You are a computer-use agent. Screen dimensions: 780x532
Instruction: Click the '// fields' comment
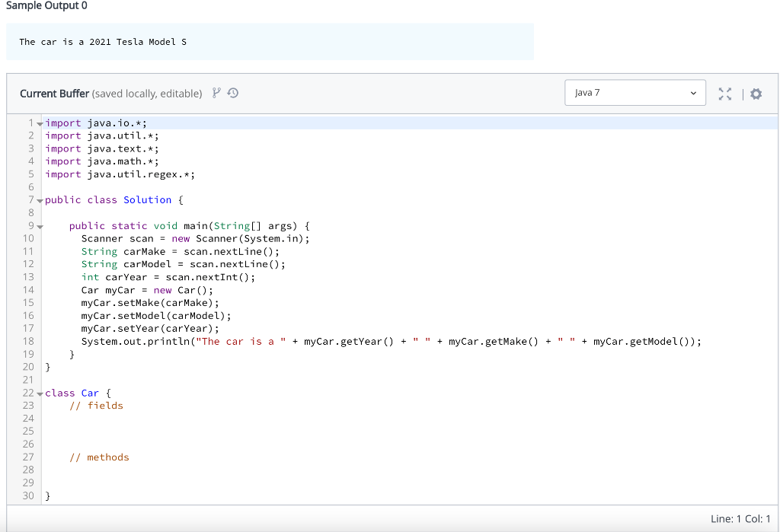point(96,406)
